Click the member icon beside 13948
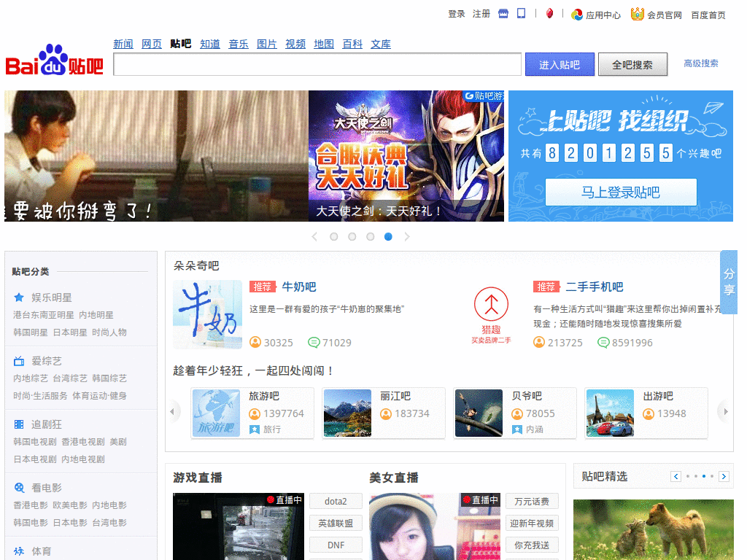The image size is (747, 560). tap(649, 414)
